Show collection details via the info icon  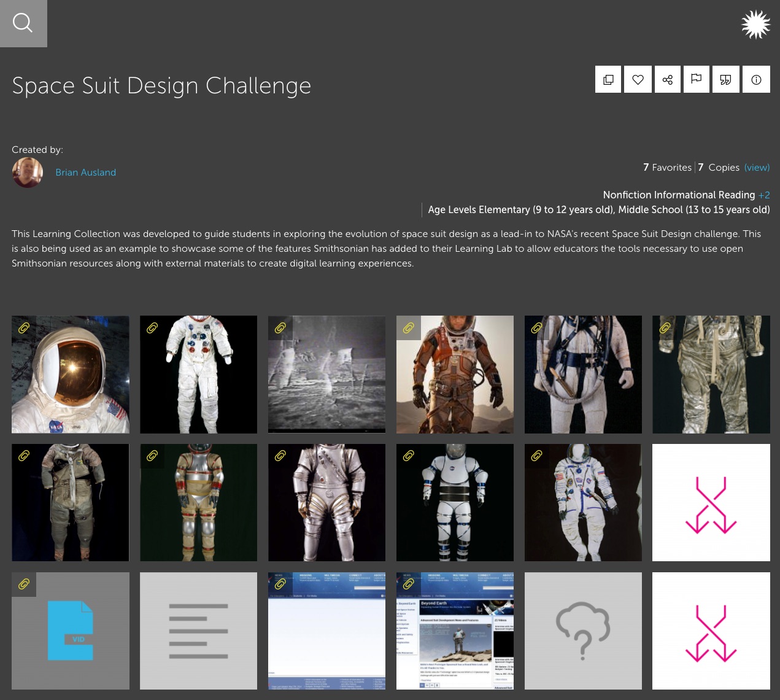[756, 79]
